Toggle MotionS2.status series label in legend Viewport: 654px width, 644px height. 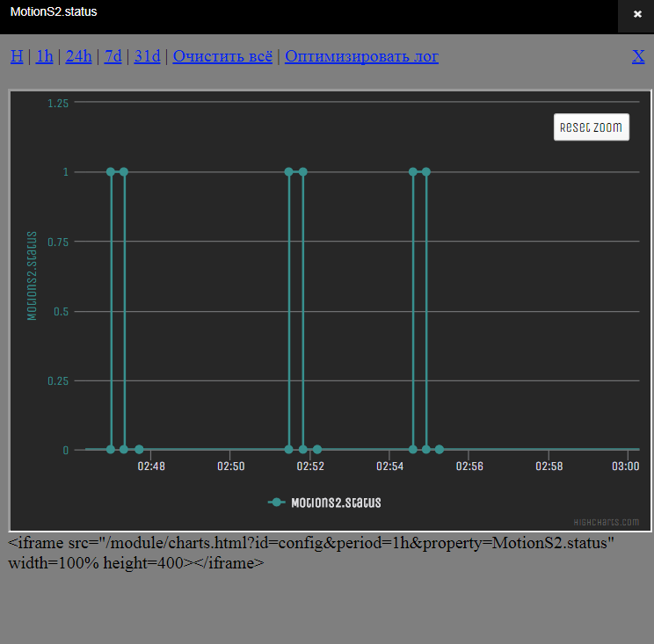(336, 503)
